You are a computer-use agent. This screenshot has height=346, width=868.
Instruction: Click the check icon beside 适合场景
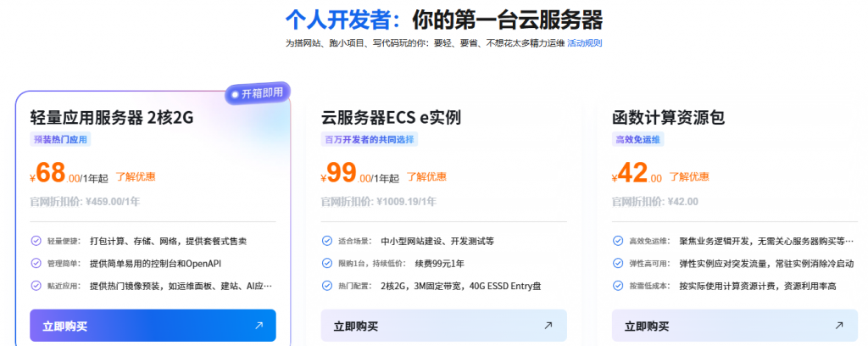[327, 241]
